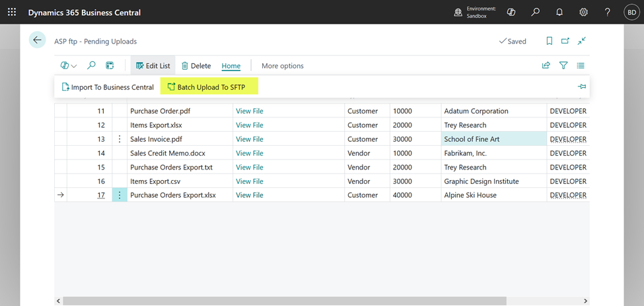Image resolution: width=644 pixels, height=306 pixels.
Task: Open the app launcher waffle icon
Action: 12,13
